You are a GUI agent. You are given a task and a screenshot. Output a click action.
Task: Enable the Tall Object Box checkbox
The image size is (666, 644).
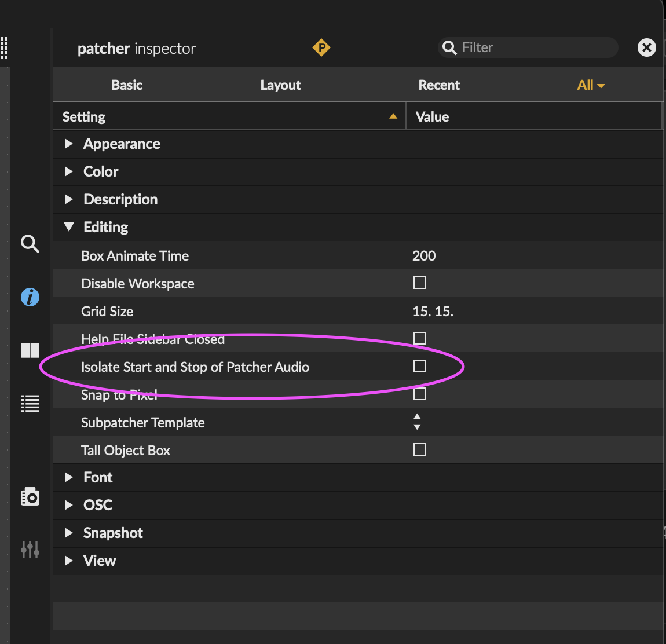420,449
